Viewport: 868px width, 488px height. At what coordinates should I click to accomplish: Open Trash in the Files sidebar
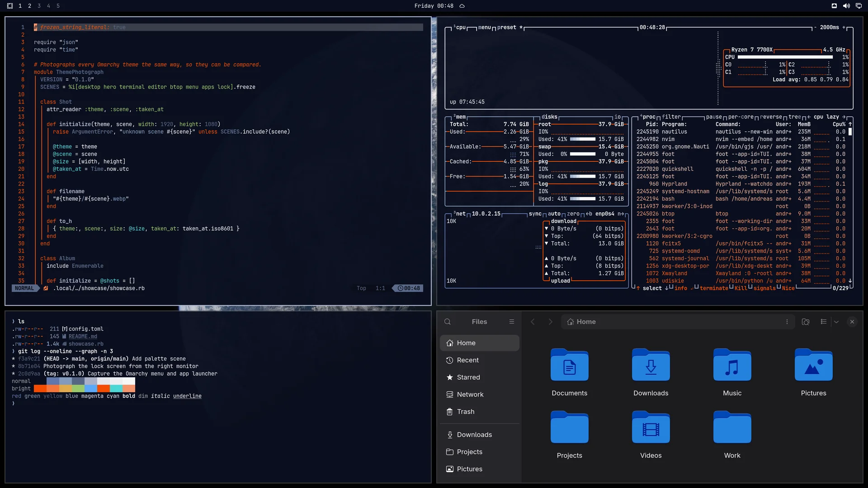tap(480, 412)
